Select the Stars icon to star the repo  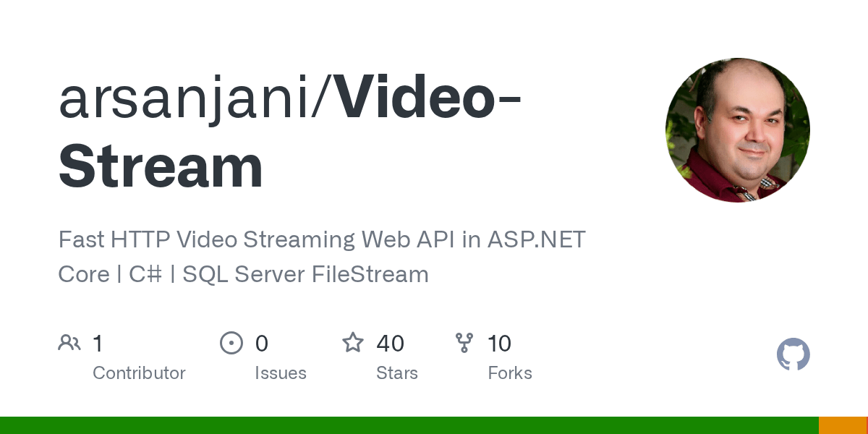click(353, 343)
